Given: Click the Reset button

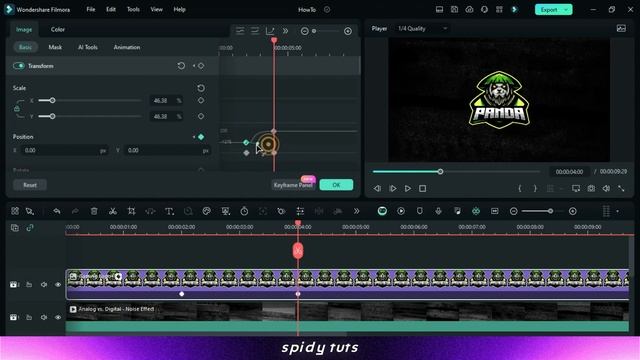Looking at the screenshot, I should [x=30, y=185].
